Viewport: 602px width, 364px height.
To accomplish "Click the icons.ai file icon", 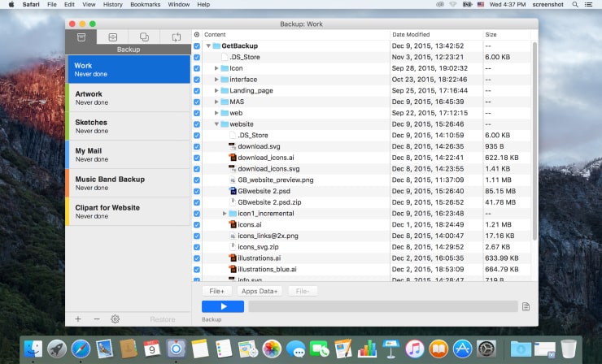I will pyautogui.click(x=233, y=225).
